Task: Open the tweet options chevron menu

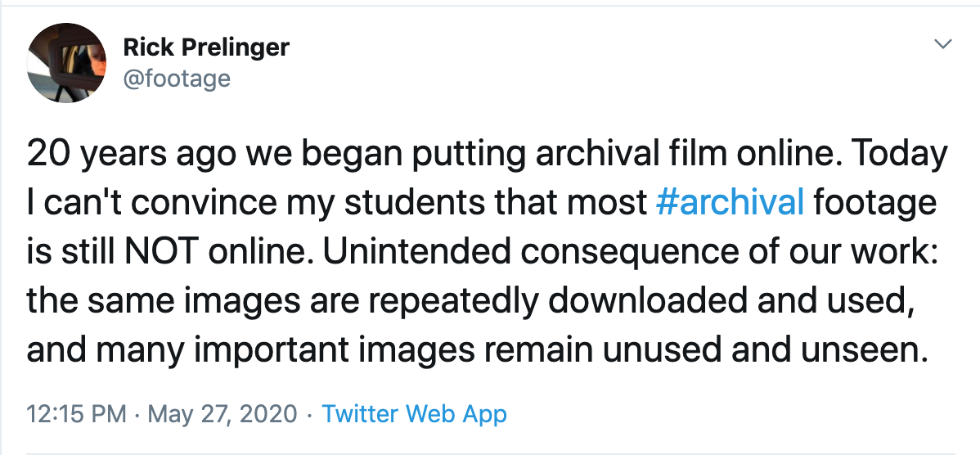Action: (x=942, y=43)
